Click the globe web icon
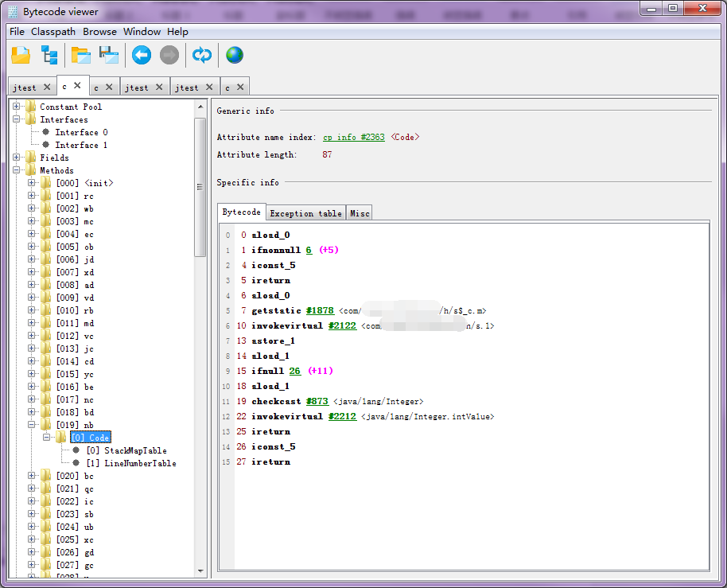 pyautogui.click(x=234, y=55)
